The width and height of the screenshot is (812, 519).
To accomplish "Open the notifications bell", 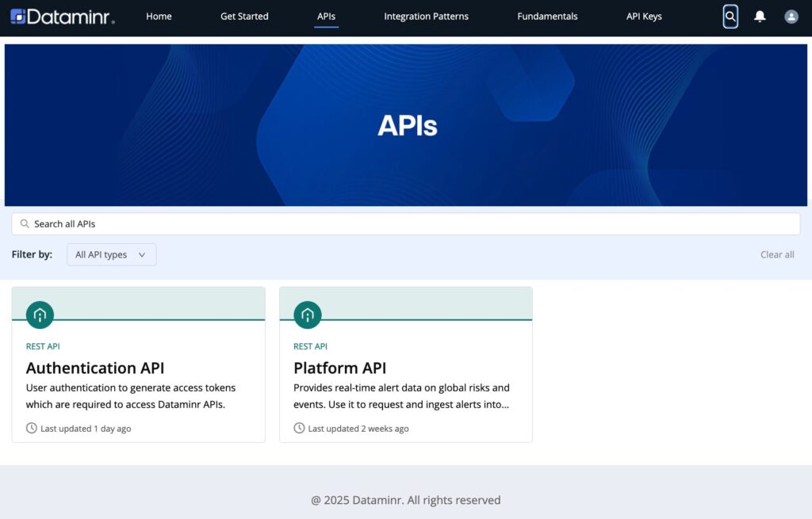I will click(760, 17).
